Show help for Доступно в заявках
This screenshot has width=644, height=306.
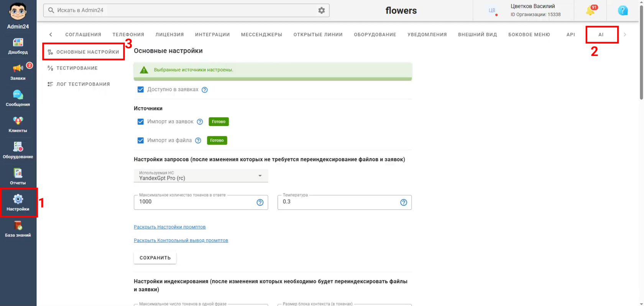pos(205,90)
